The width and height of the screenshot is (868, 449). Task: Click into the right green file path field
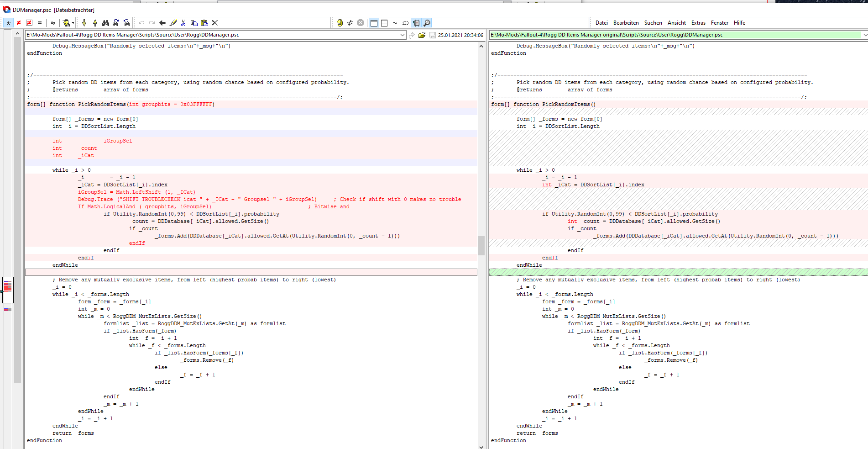[675, 35]
